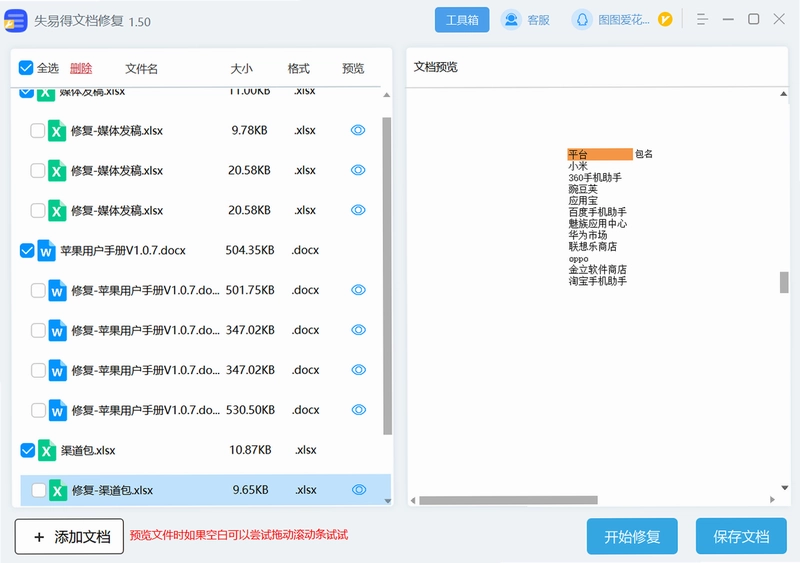Click Word icon of the 501.75KB docx
The image size is (800, 563).
click(x=57, y=290)
